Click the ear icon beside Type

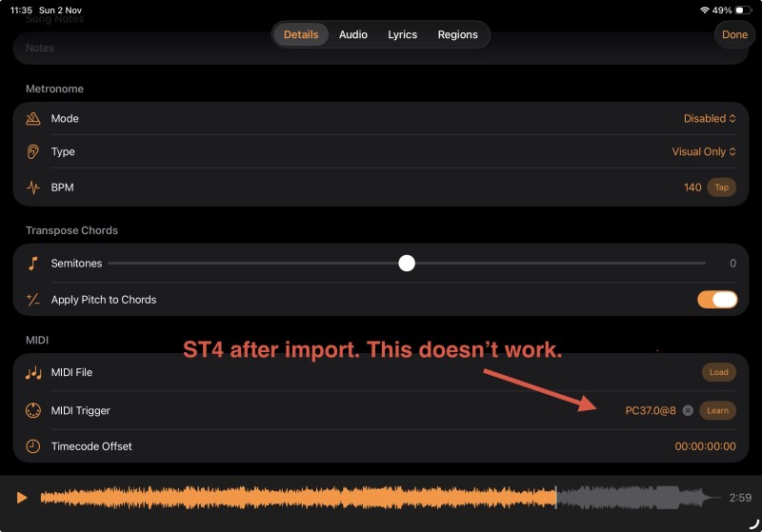(x=33, y=151)
